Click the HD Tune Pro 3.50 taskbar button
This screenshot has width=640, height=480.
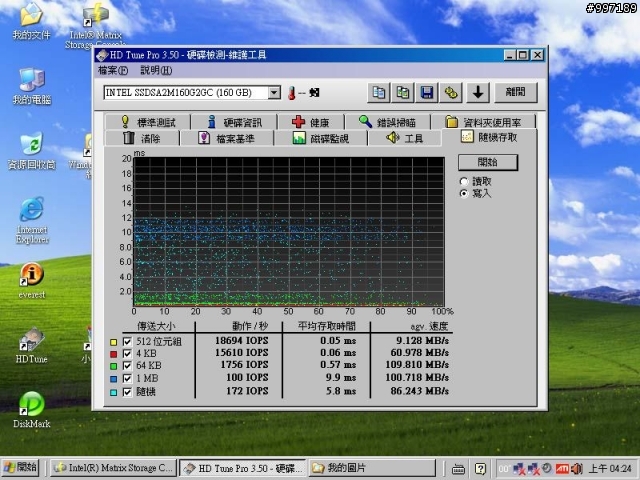242,468
